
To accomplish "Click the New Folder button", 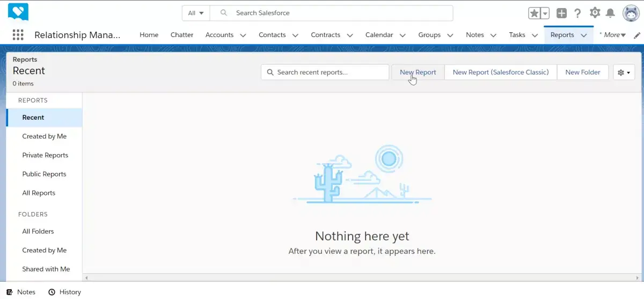I will point(583,72).
